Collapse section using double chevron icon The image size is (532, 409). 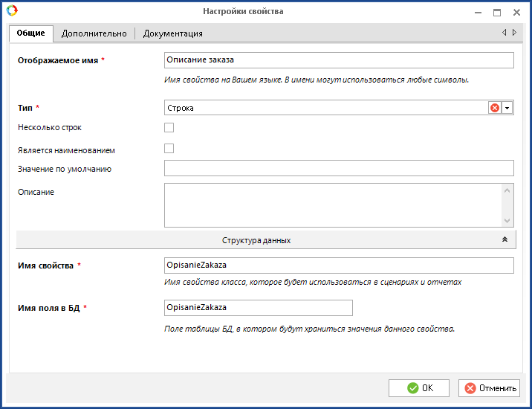point(505,240)
